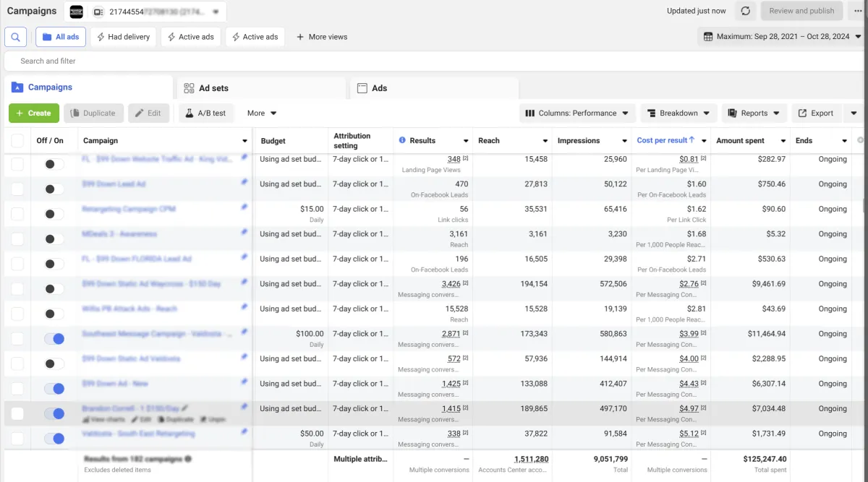868x482 pixels.
Task: Click the pin icon on Retargeting Campaign CPM
Action: pos(244,207)
